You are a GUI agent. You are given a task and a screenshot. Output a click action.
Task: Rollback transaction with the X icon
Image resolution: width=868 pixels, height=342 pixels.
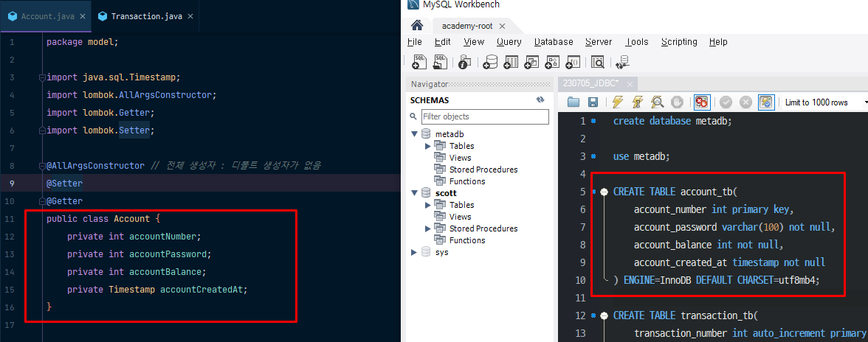click(745, 102)
